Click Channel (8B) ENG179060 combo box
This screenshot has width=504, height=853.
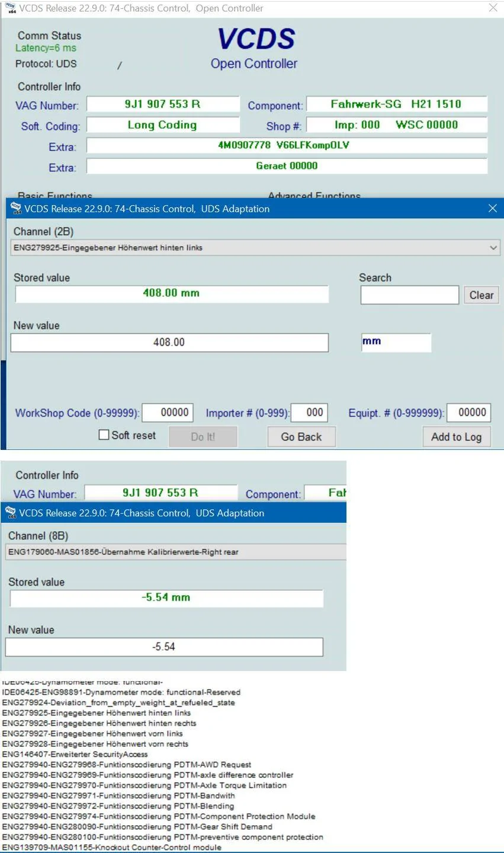175,552
